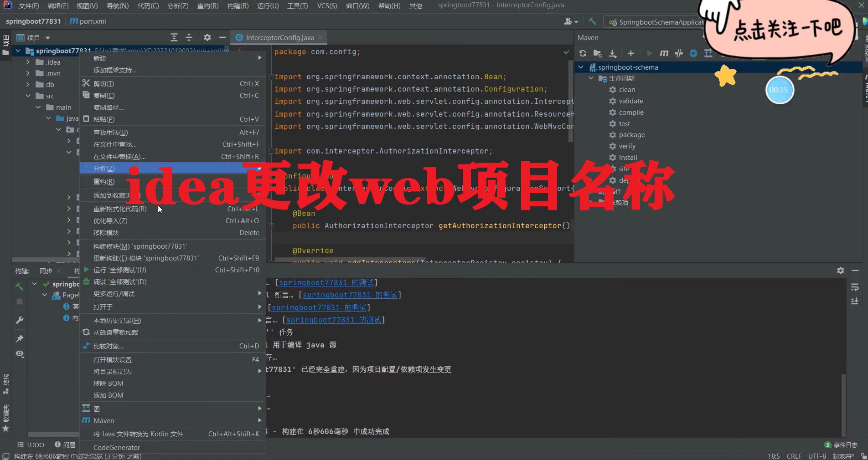Click first springboot77831 的测试 link in output
Image resolution: width=868 pixels, height=460 pixels.
[326, 282]
